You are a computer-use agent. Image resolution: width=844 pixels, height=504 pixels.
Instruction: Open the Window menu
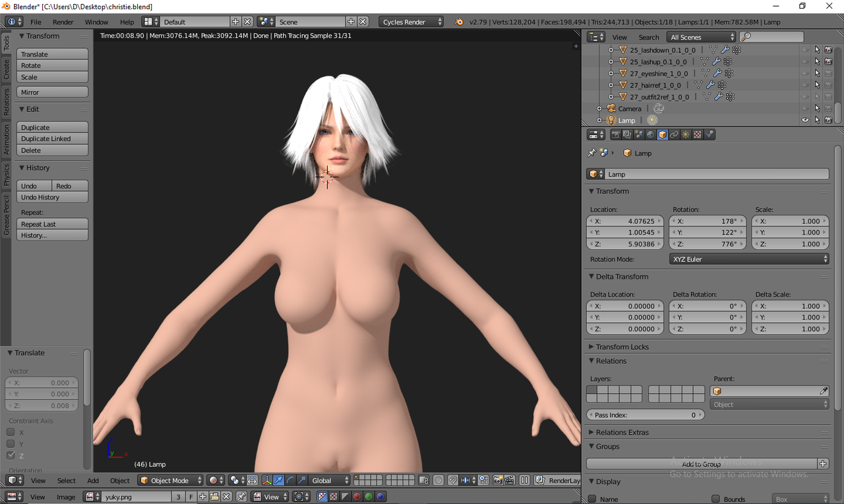click(96, 22)
